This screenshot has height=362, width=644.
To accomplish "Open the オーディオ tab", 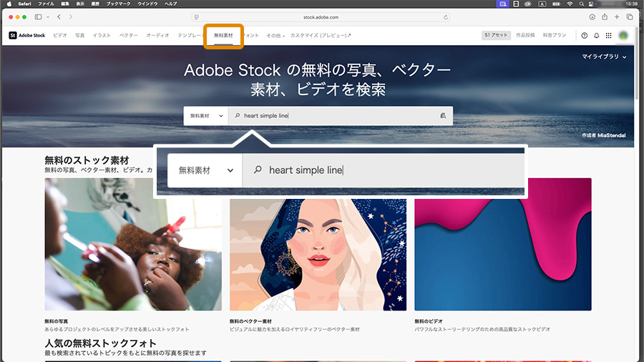I will click(x=157, y=35).
